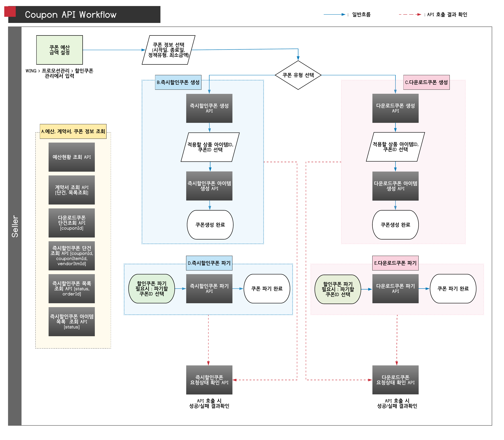
Task: Select "즉시할인쿠폰 목록 조회 API [status, orderId]" box
Action: (72, 289)
